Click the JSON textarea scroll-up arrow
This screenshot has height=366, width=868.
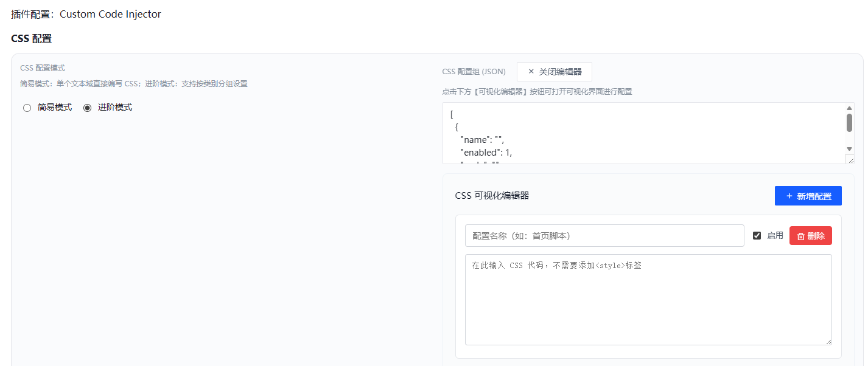849,109
